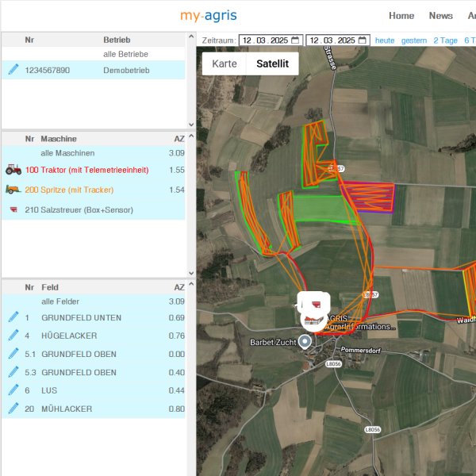
Task: Click the Salzstreuer icon in machine list
Action: (13, 210)
